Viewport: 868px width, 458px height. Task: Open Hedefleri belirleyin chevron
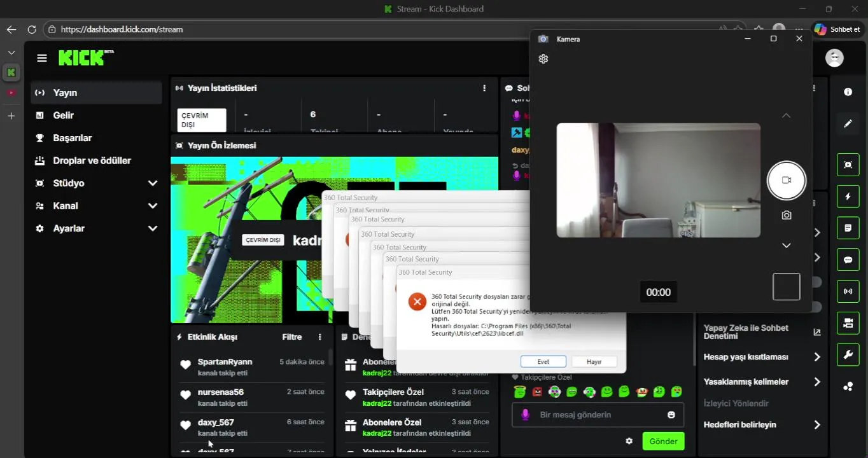coord(817,425)
